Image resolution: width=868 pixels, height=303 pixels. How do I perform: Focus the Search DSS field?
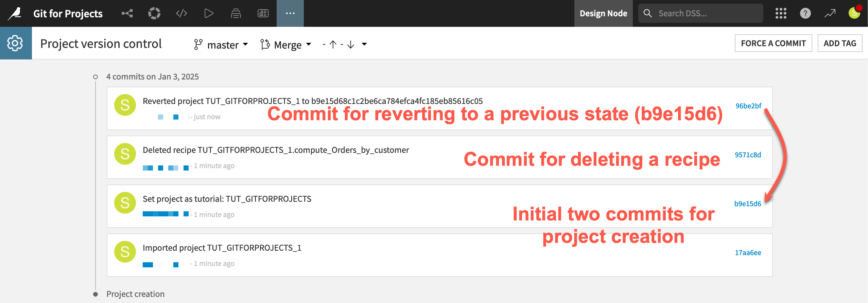coord(701,14)
